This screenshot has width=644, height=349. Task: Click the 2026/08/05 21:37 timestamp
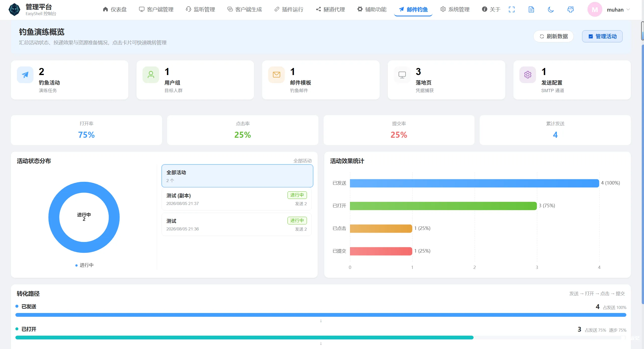(x=183, y=203)
